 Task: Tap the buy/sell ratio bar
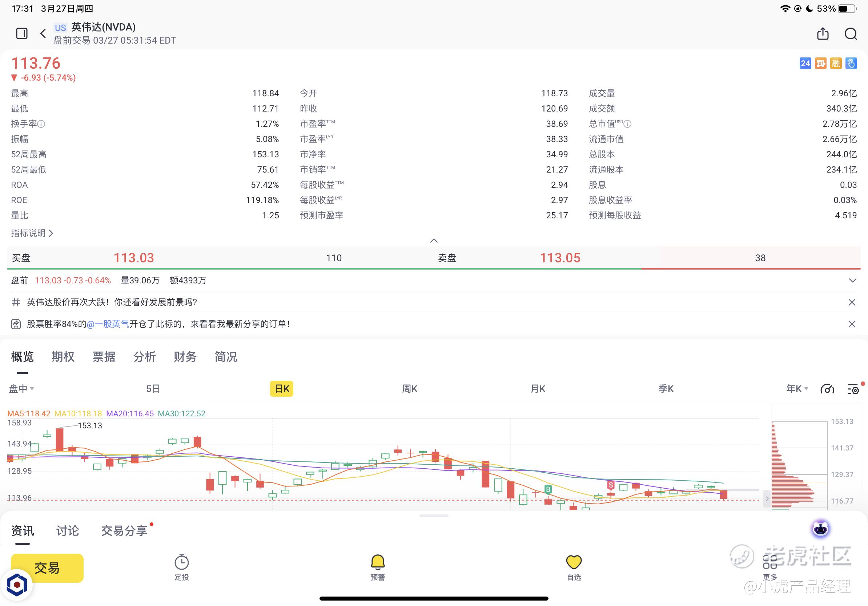pyautogui.click(x=434, y=268)
